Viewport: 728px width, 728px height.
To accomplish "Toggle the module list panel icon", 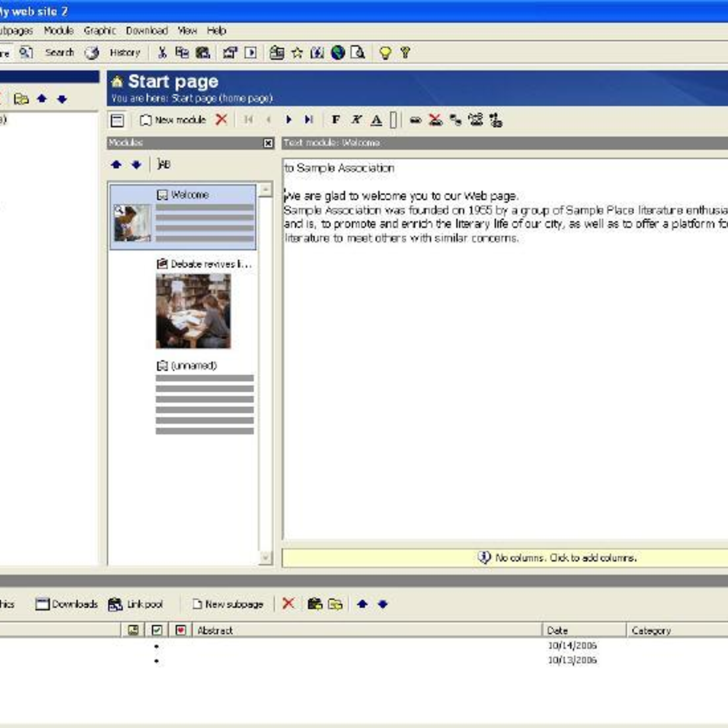I will (x=117, y=120).
